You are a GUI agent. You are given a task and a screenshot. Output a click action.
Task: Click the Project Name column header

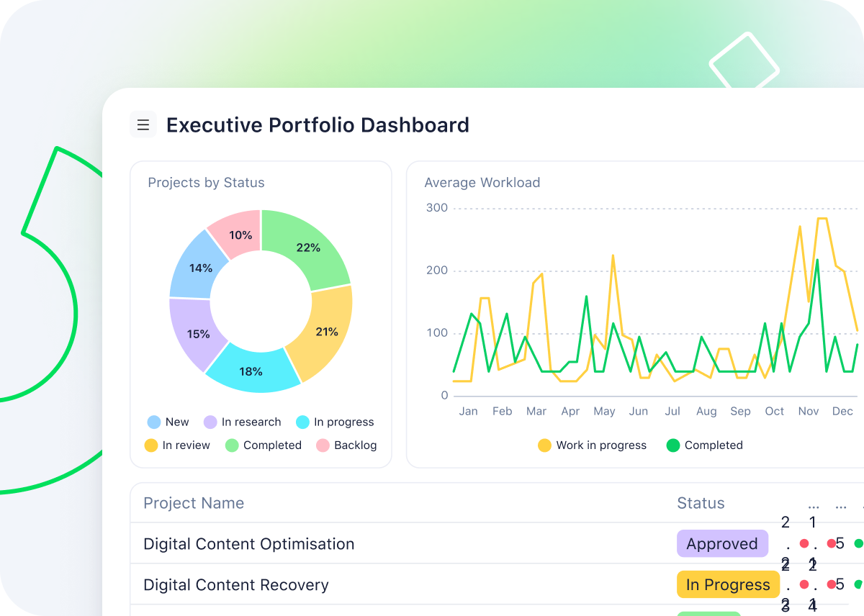[194, 503]
